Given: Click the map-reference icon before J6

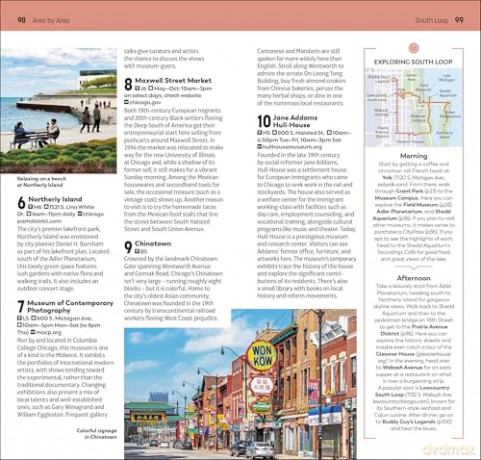Looking at the screenshot, I should [137, 88].
